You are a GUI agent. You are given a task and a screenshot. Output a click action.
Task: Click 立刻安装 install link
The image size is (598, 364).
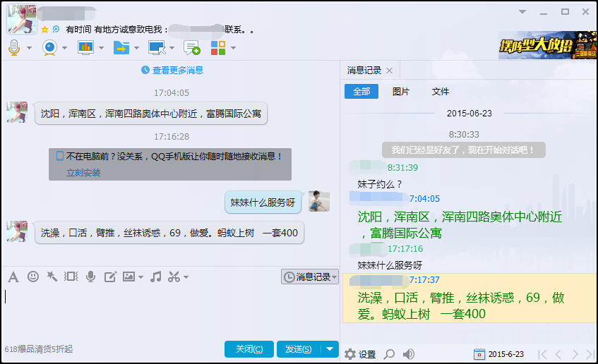pyautogui.click(x=83, y=173)
